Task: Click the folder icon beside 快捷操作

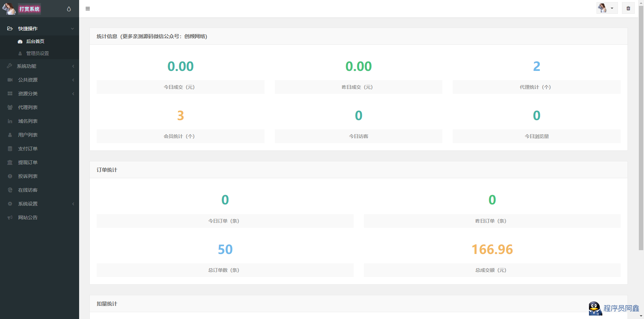Action: (x=10, y=29)
